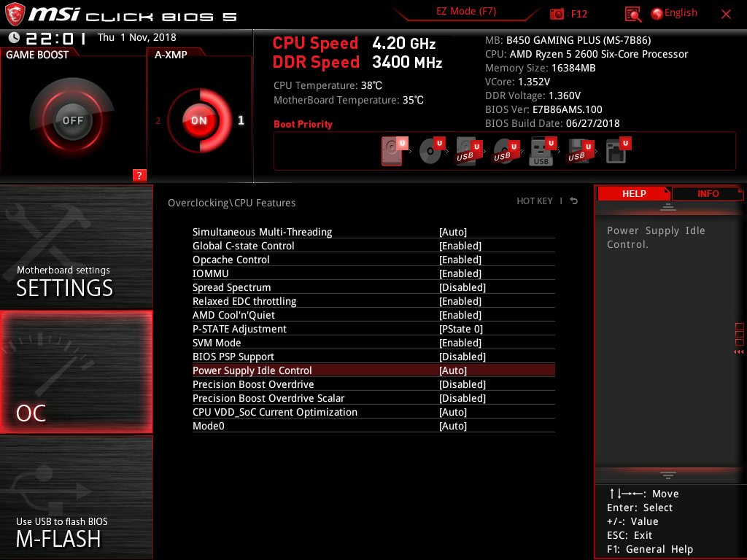Image resolution: width=747 pixels, height=560 pixels.
Task: Change Precision Boost Overdrive [Disabled] value
Action: (462, 384)
